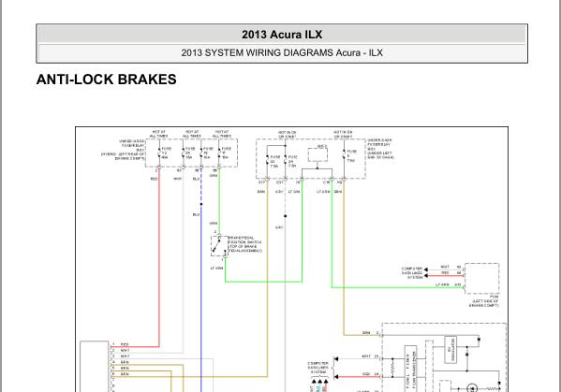This screenshot has height=392, width=561.
Task: Click the "UNDER-HOOD FUSE/RELAY BOX" label
Action: pyautogui.click(x=124, y=150)
